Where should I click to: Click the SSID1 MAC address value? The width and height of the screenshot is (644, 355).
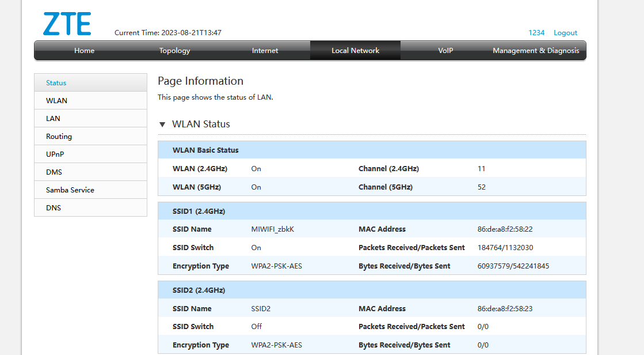coord(505,229)
